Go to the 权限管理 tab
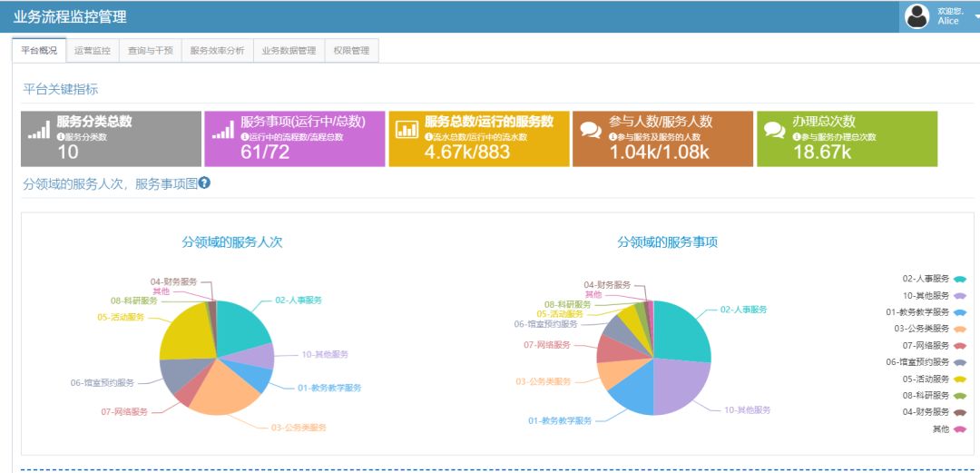Viewport: 980px width, 473px height. (351, 51)
